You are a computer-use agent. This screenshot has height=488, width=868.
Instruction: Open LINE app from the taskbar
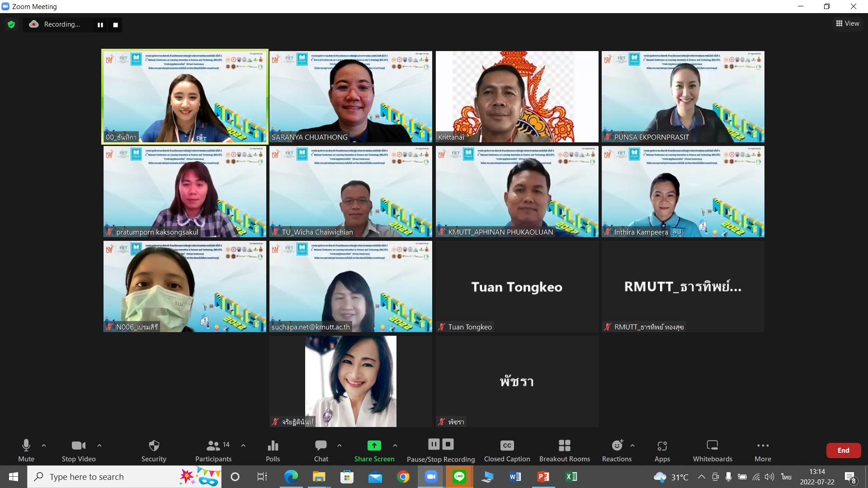point(459,477)
